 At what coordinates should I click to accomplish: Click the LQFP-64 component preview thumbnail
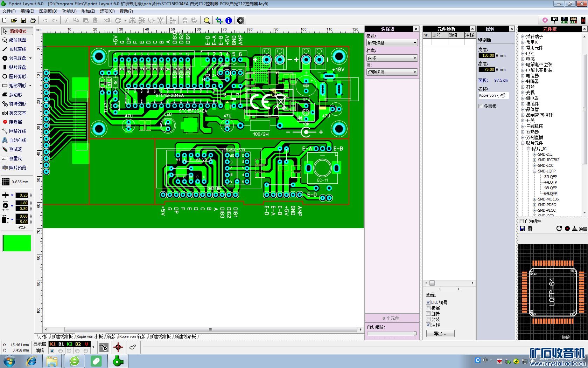(x=553, y=292)
